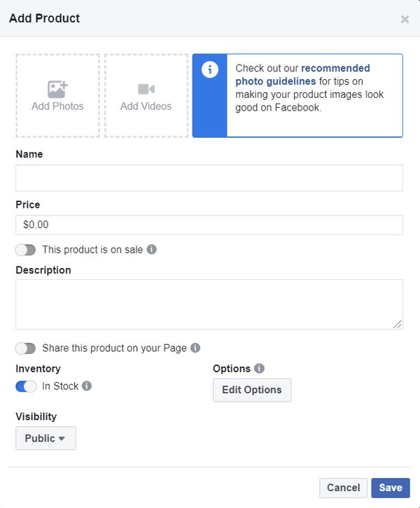
Task: Click the blue info icon in tip banner
Action: (209, 70)
